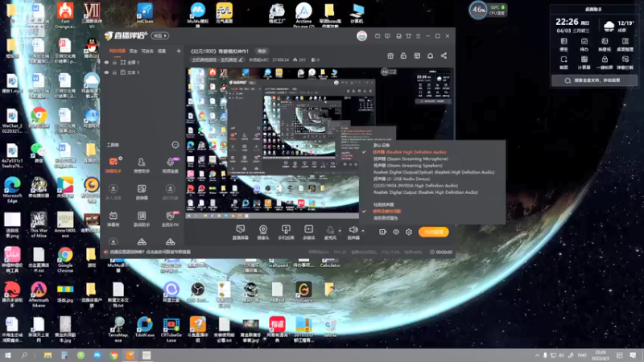Click the customer-service help link in status bar
The height and width of the screenshot is (362, 644).
pyautogui.click(x=148, y=252)
